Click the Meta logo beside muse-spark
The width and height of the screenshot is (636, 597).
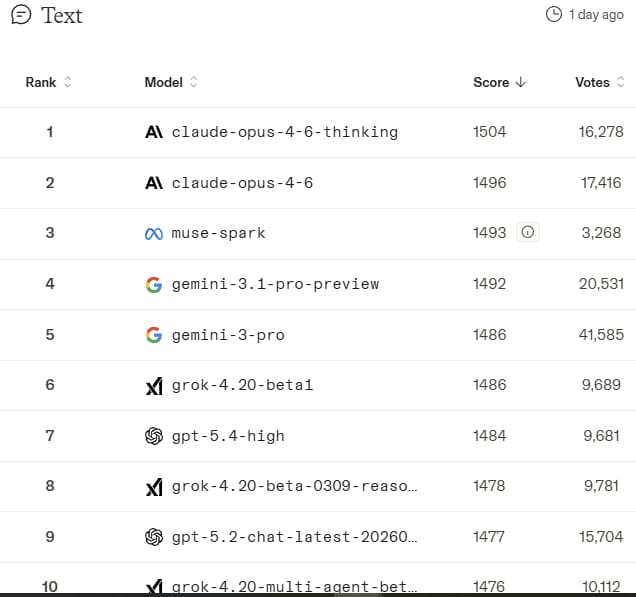click(x=153, y=234)
